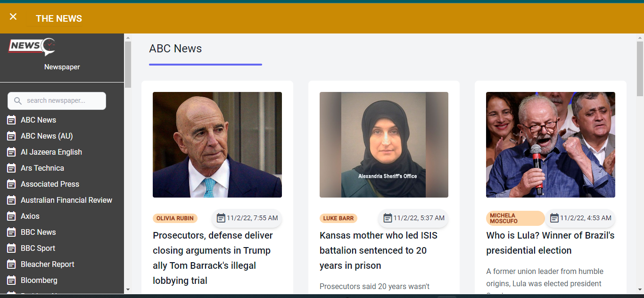Image resolution: width=644 pixels, height=298 pixels.
Task: Click the icon beside Axios
Action: [x=11, y=216]
